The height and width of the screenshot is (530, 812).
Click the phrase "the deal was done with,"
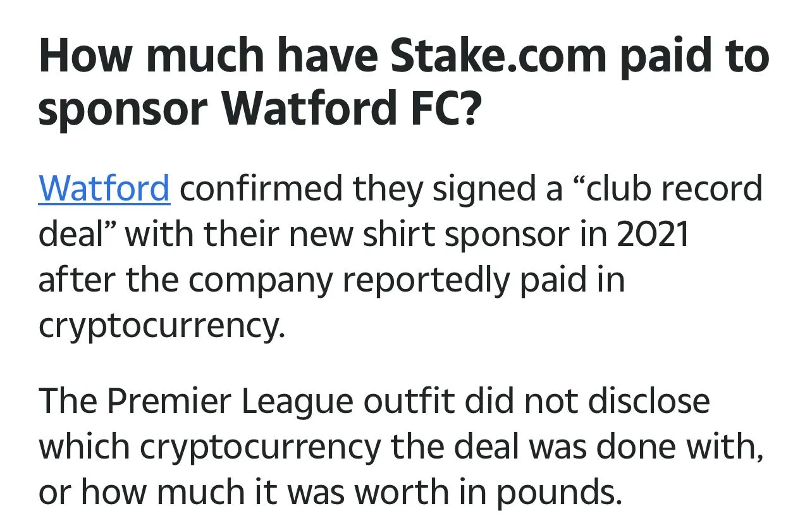(x=575, y=448)
